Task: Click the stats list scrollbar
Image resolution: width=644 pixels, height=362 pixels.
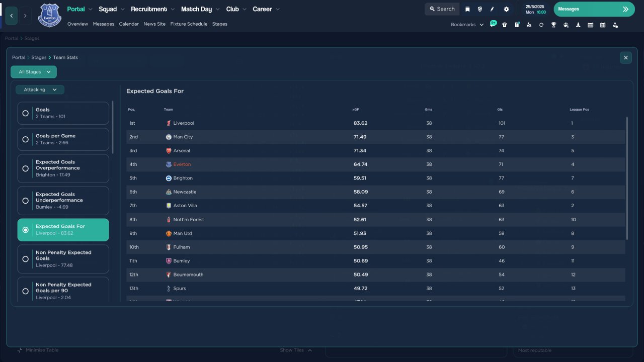Action: [113, 127]
